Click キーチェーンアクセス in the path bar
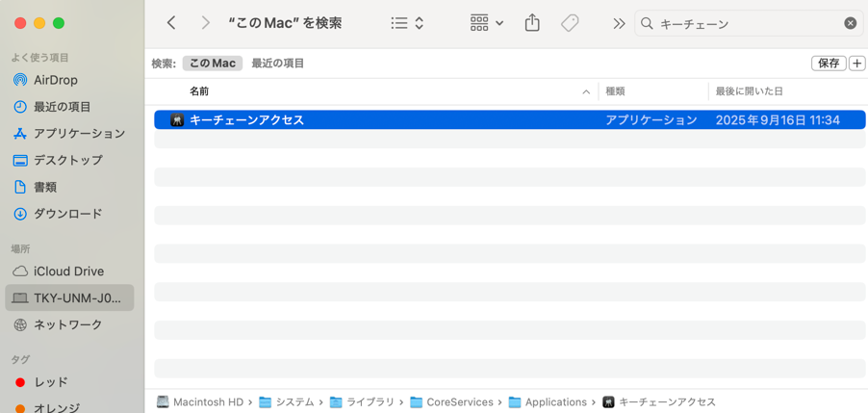The image size is (868, 413). [x=667, y=401]
